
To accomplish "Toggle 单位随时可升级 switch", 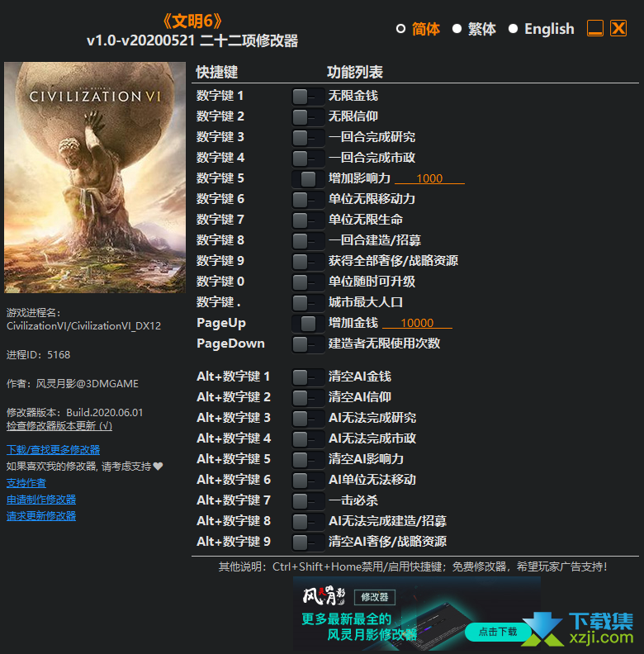I will tap(308, 282).
